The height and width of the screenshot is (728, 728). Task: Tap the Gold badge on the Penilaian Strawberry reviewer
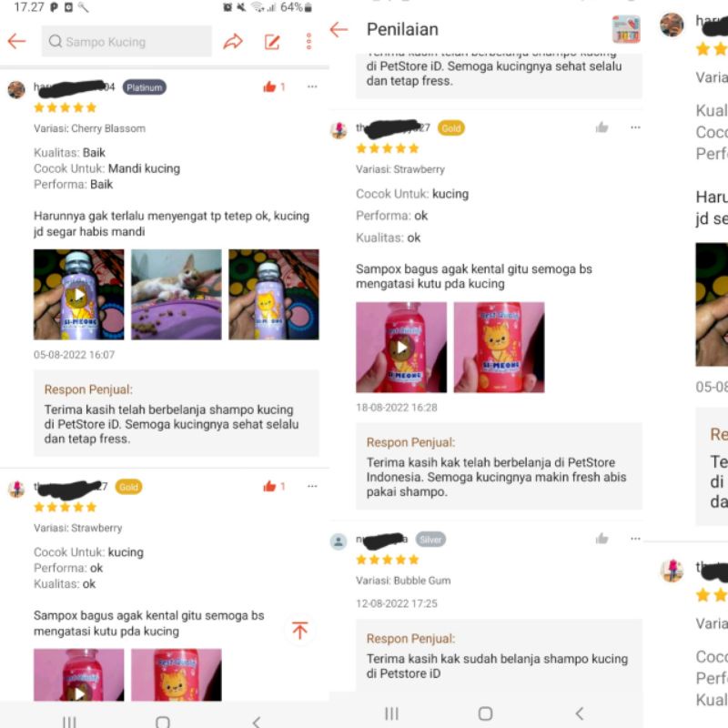(x=450, y=128)
